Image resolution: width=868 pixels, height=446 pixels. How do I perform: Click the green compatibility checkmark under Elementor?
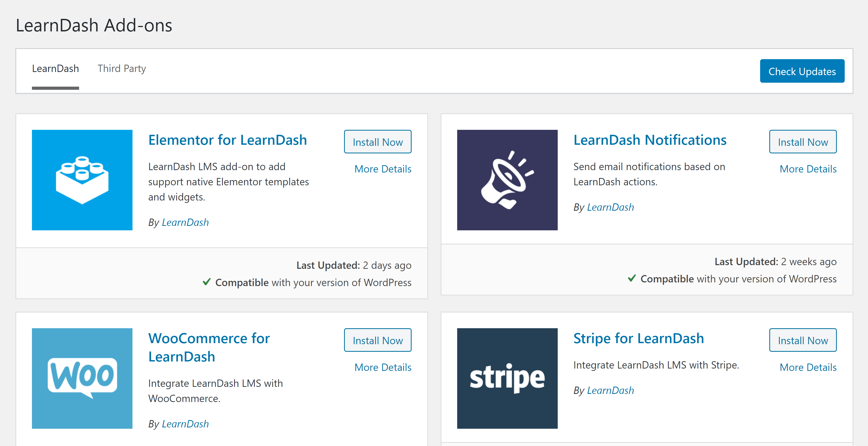point(206,283)
